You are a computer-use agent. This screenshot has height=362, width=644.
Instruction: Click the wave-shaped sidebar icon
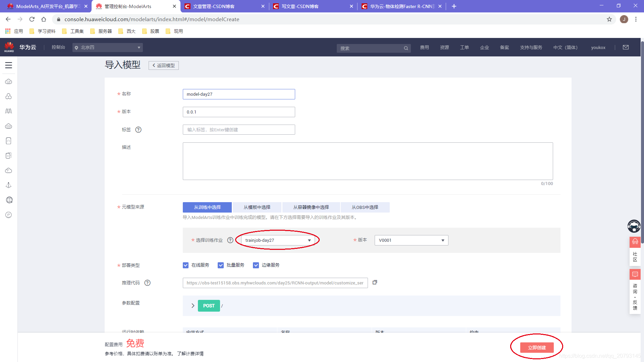(x=9, y=111)
